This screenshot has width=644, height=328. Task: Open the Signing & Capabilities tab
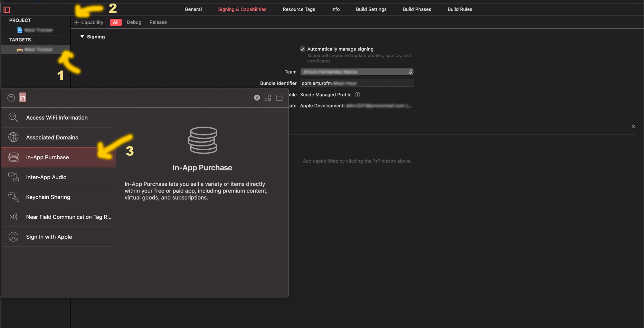pos(242,9)
